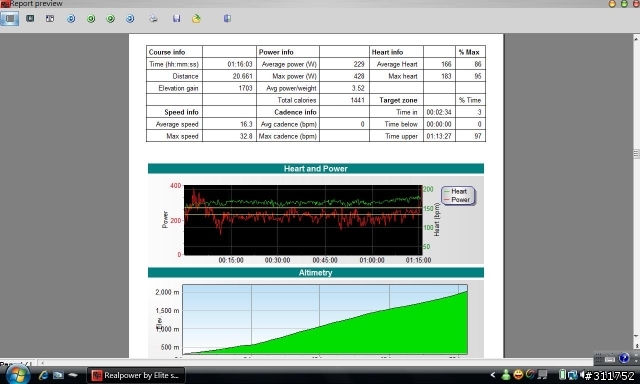Click the Target zone label
The image size is (640, 384).
398,100
